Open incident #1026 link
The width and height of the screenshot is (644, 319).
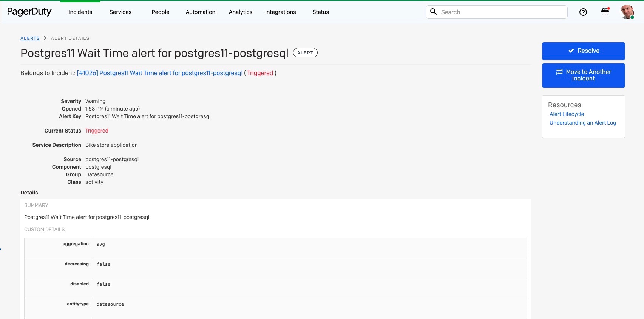pos(160,73)
